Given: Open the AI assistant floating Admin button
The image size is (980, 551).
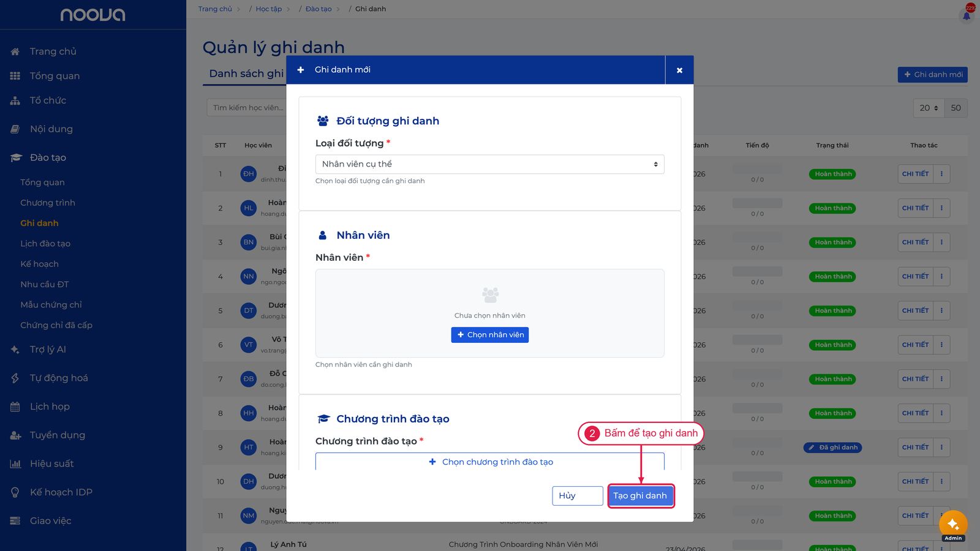Looking at the screenshot, I should pyautogui.click(x=953, y=525).
